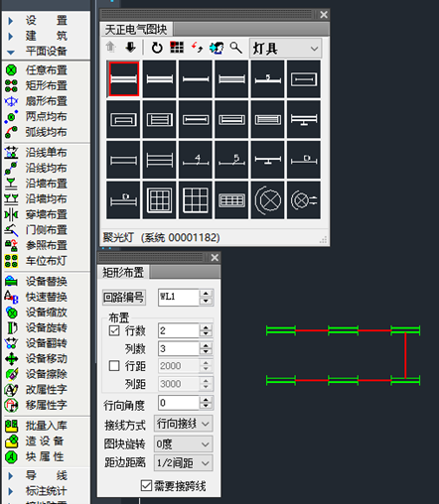Click the 行向角度 field showing 0
The height and width of the screenshot is (504, 439).
tap(179, 403)
